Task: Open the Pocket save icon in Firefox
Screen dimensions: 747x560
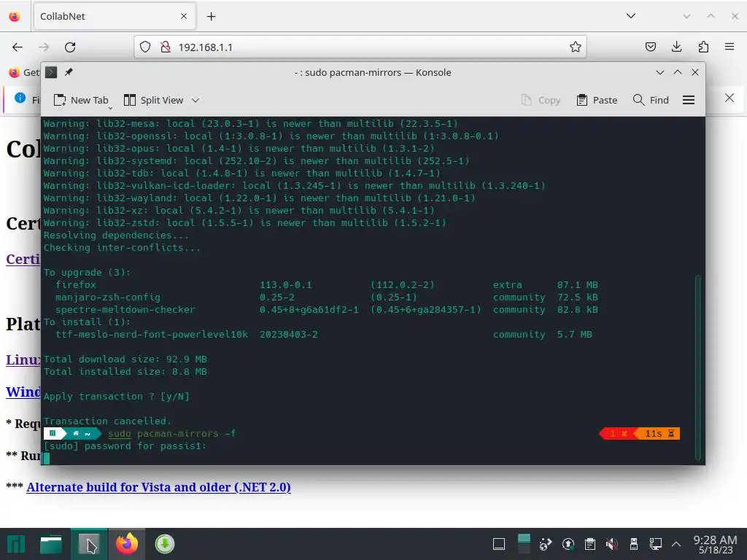Action: [x=650, y=47]
